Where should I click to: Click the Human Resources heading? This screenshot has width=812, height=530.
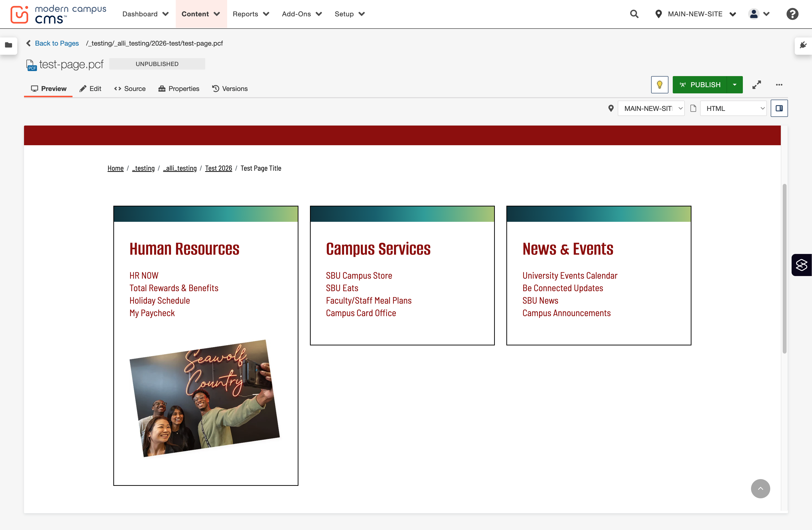pyautogui.click(x=184, y=249)
